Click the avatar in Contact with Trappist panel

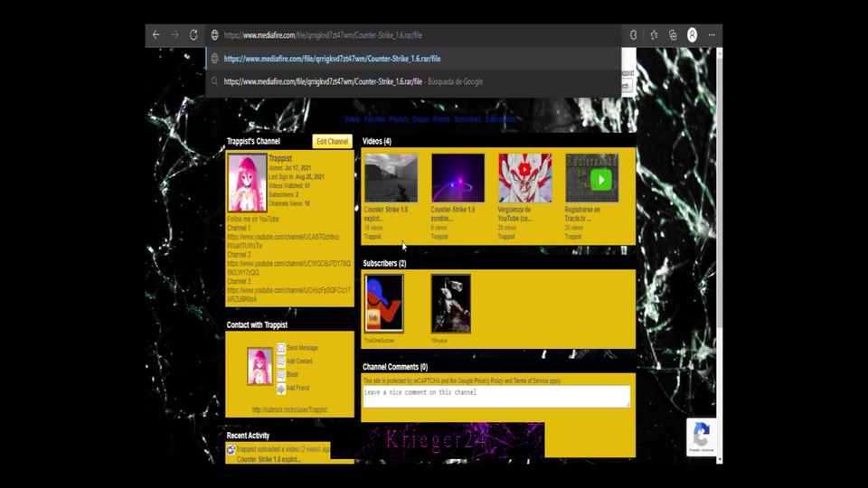click(259, 366)
